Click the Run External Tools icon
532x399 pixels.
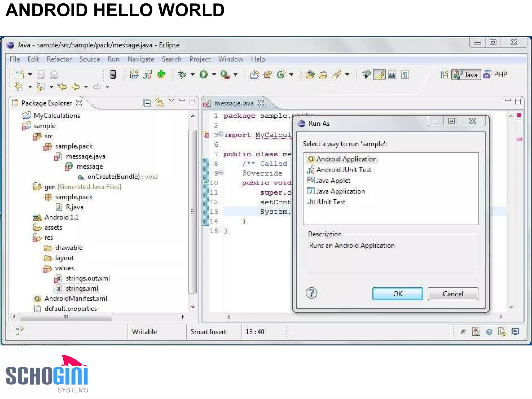coord(225,75)
